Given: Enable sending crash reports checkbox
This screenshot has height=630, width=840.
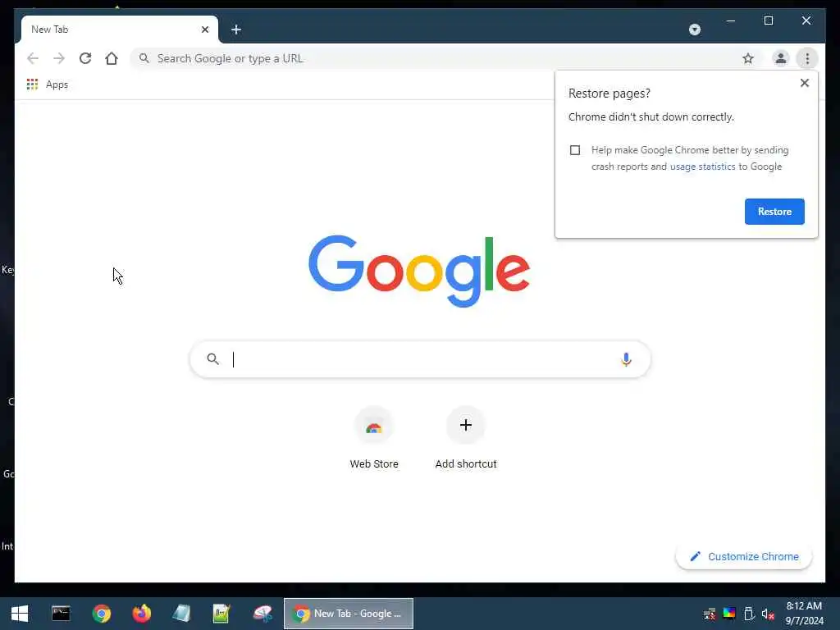Looking at the screenshot, I should click(x=575, y=150).
